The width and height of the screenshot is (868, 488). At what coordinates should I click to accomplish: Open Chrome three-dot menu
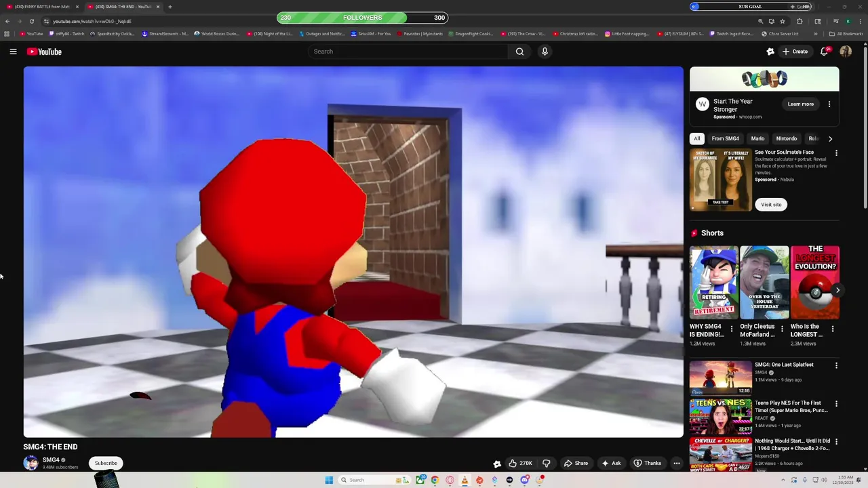point(860,21)
